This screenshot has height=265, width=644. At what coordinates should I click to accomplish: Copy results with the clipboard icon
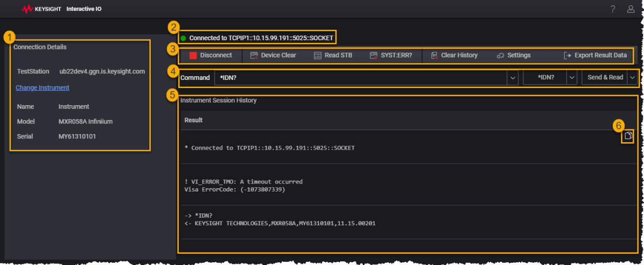(628, 136)
